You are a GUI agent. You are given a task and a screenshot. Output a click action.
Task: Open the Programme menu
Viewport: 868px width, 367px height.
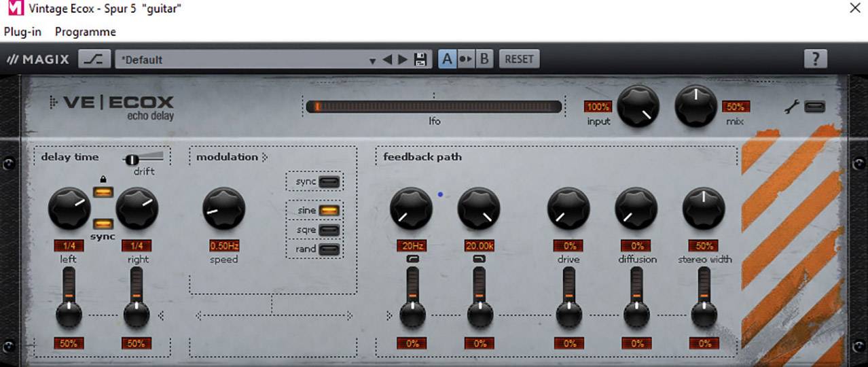[86, 32]
